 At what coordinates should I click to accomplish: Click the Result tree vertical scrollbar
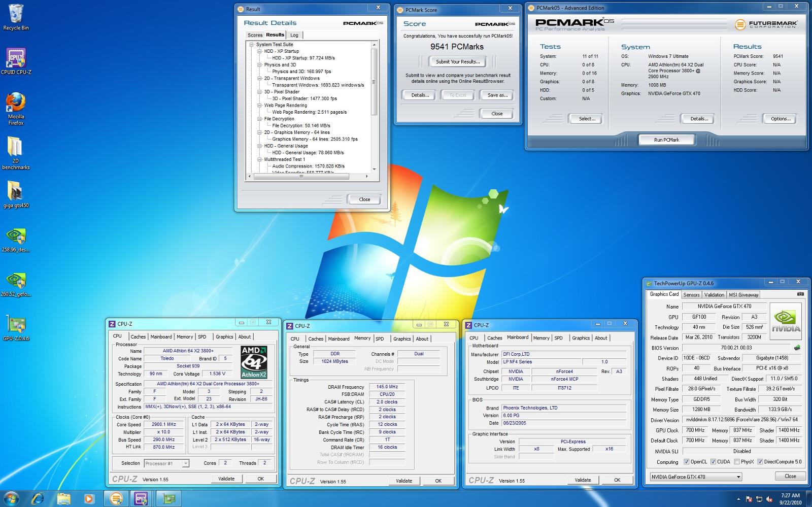point(375,107)
